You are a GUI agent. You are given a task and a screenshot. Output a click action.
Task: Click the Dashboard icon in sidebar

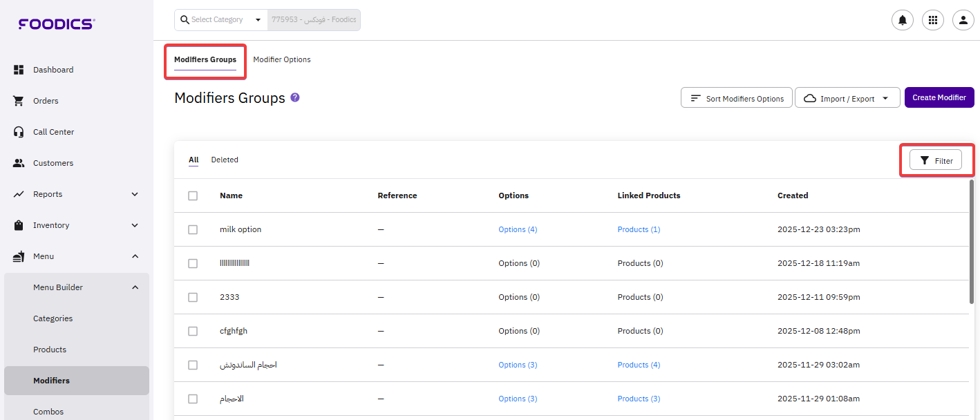19,70
